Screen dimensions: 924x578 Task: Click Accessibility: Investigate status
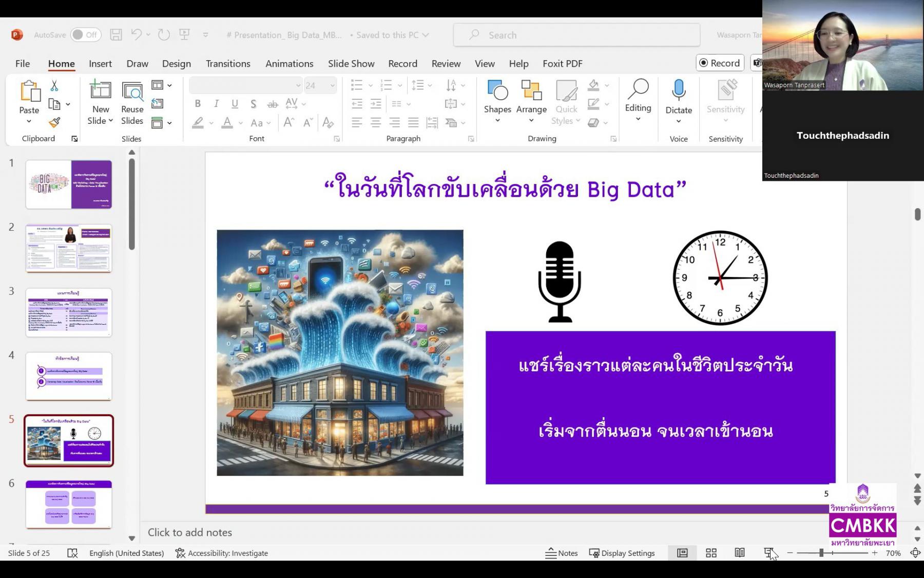coord(222,553)
